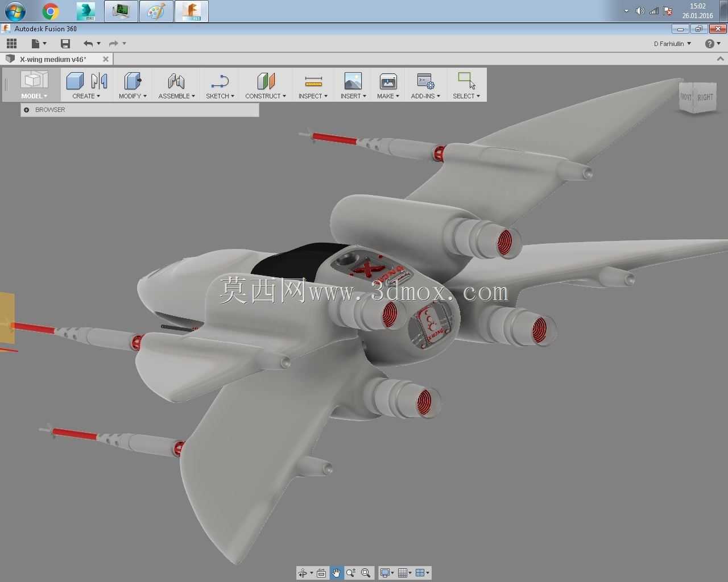Click the RIGHT face of the ViewCube
Image resolution: width=728 pixels, height=582 pixels.
coord(705,97)
